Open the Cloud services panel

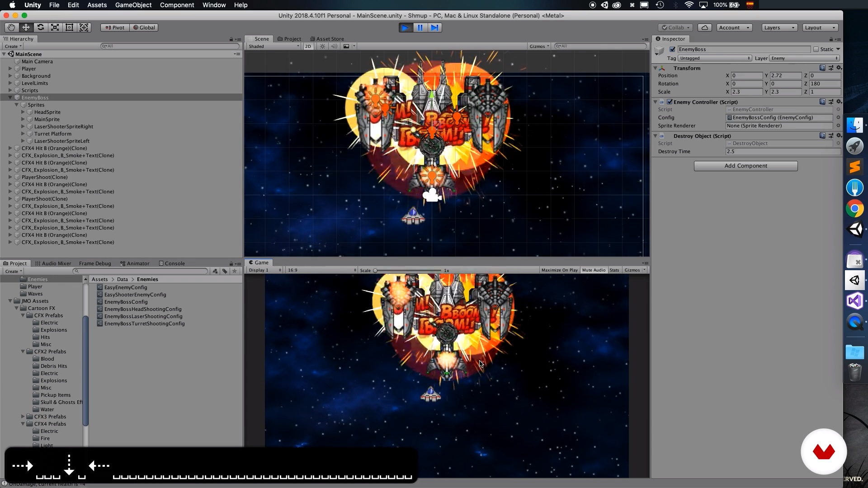[704, 28]
